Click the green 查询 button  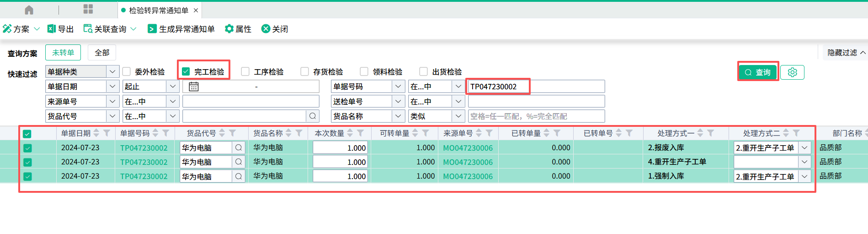pyautogui.click(x=758, y=72)
